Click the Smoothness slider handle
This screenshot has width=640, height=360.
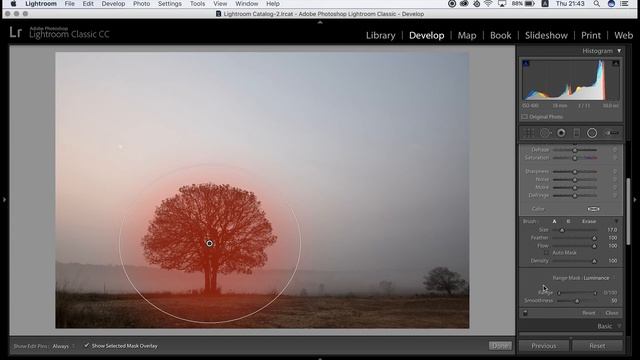pos(577,301)
